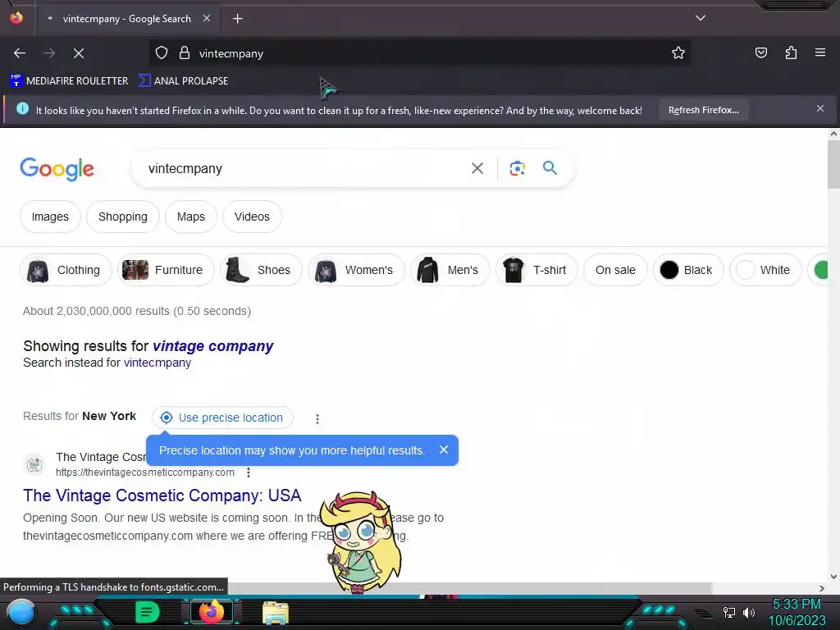
Task: Switch to Images results
Action: coord(50,217)
